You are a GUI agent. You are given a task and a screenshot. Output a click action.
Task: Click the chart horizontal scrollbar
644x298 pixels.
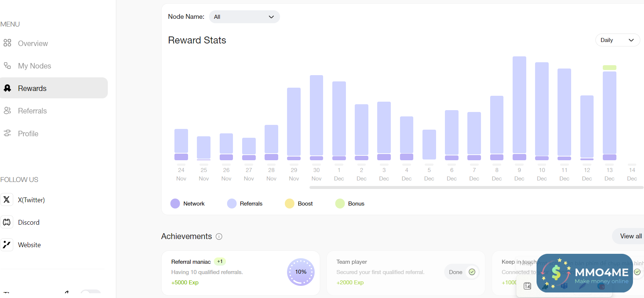pos(476,187)
